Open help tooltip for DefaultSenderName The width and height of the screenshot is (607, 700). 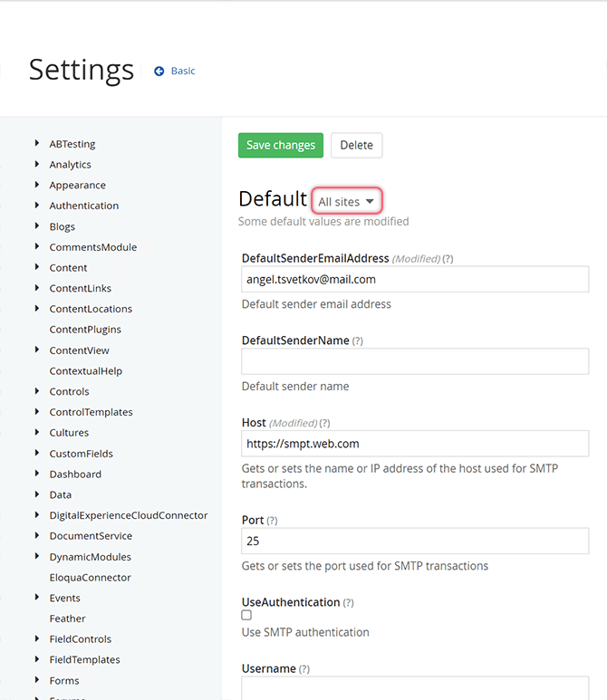click(357, 341)
